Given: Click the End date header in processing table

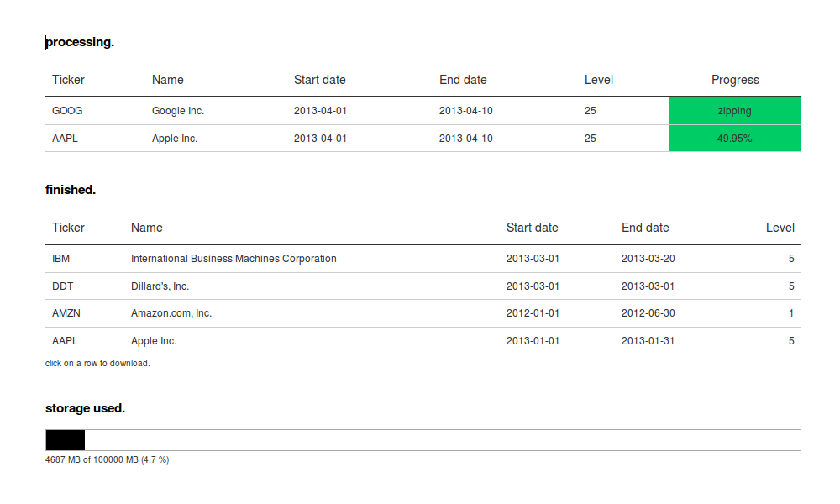Looking at the screenshot, I should click(x=463, y=80).
